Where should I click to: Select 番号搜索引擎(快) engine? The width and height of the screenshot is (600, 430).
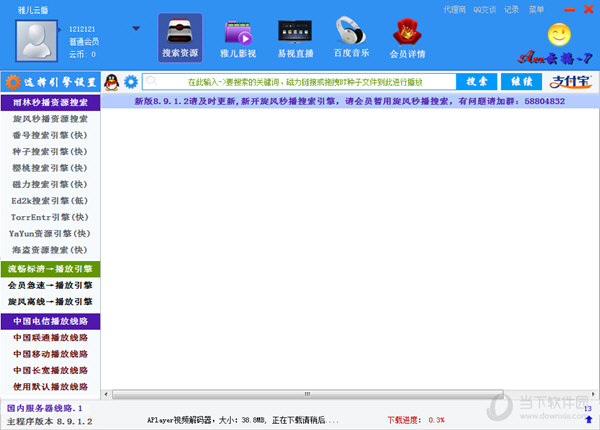pos(51,135)
